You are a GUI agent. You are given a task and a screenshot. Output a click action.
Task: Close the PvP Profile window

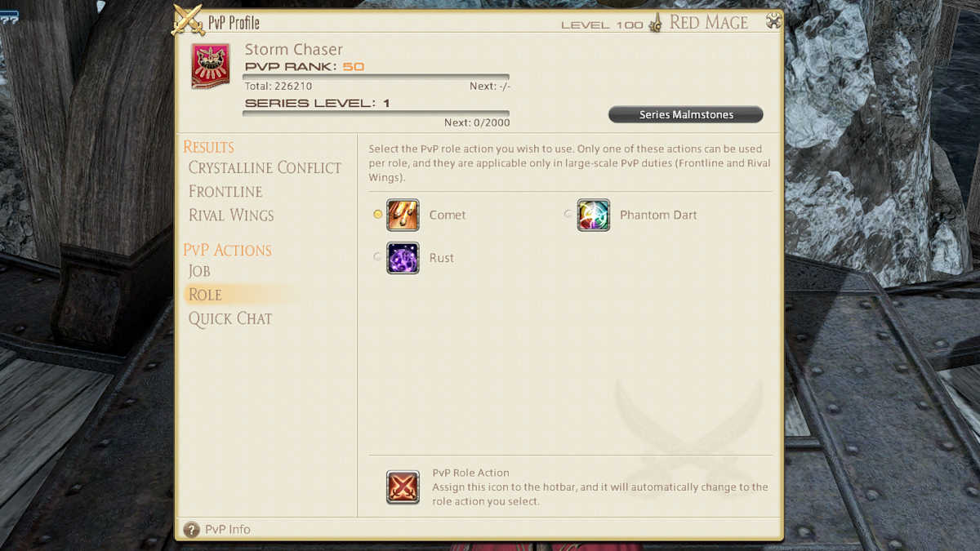(x=773, y=21)
